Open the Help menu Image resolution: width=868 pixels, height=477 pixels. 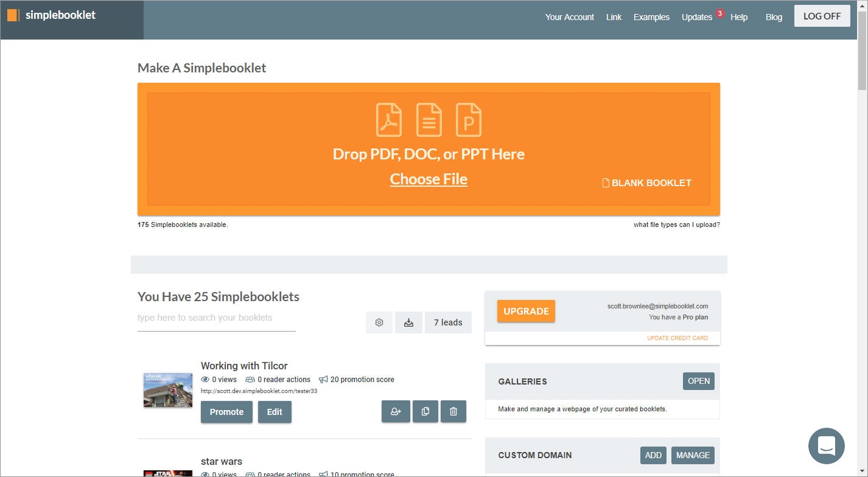click(x=739, y=17)
